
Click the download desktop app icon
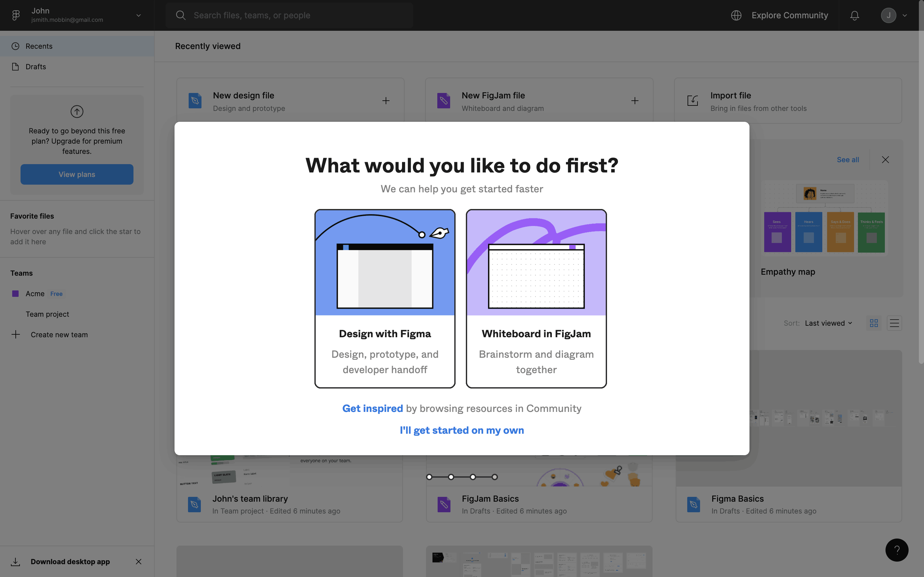(15, 562)
